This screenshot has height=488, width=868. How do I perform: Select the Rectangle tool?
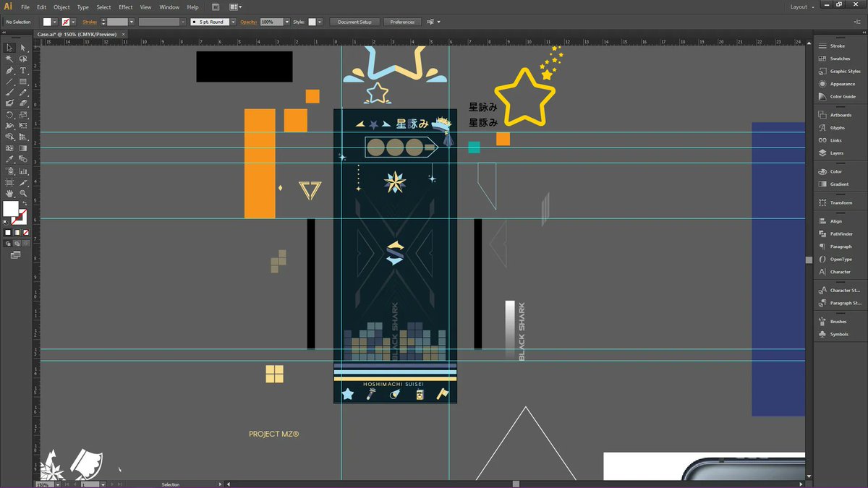[23, 82]
